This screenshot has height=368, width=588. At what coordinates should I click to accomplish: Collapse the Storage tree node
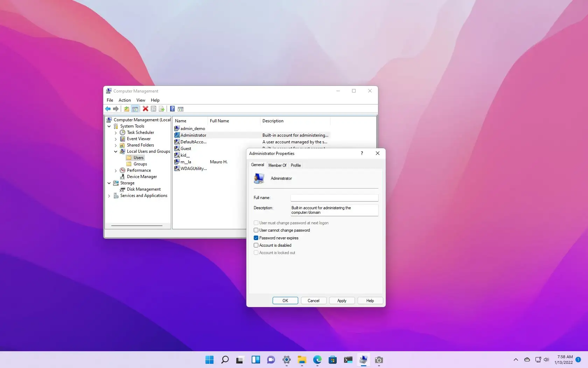[x=109, y=183]
